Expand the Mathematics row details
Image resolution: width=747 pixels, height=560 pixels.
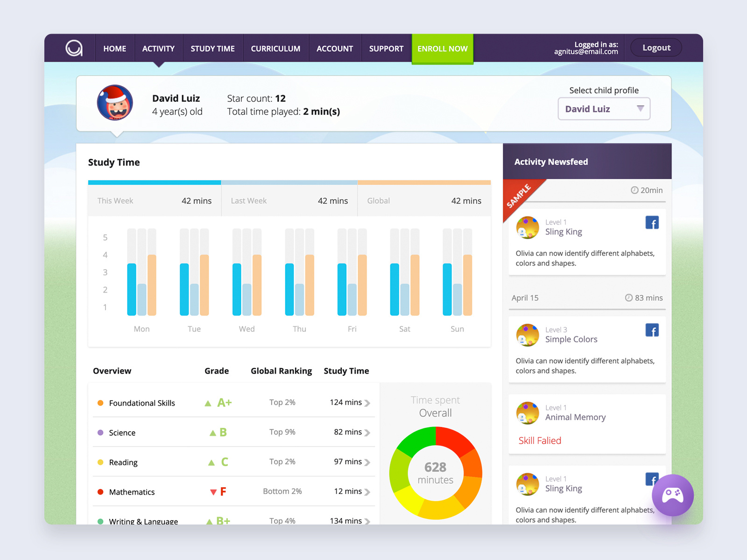click(368, 491)
